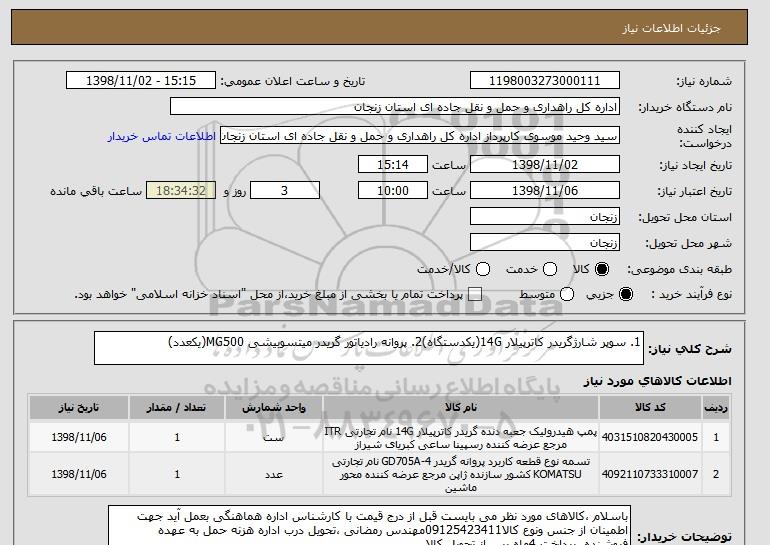Screen dimensions: 770x545
Task: Click the creation time 15:14 field
Action: tap(393, 164)
